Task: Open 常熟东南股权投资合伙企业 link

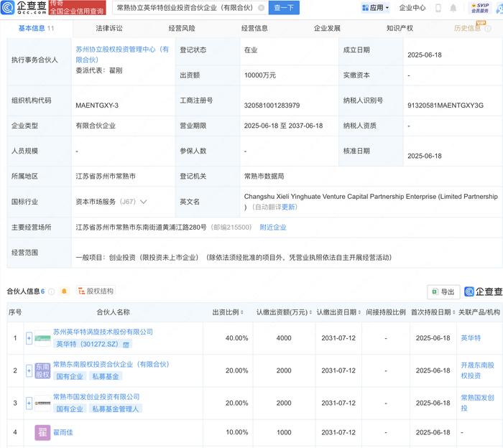Action: pos(111,365)
